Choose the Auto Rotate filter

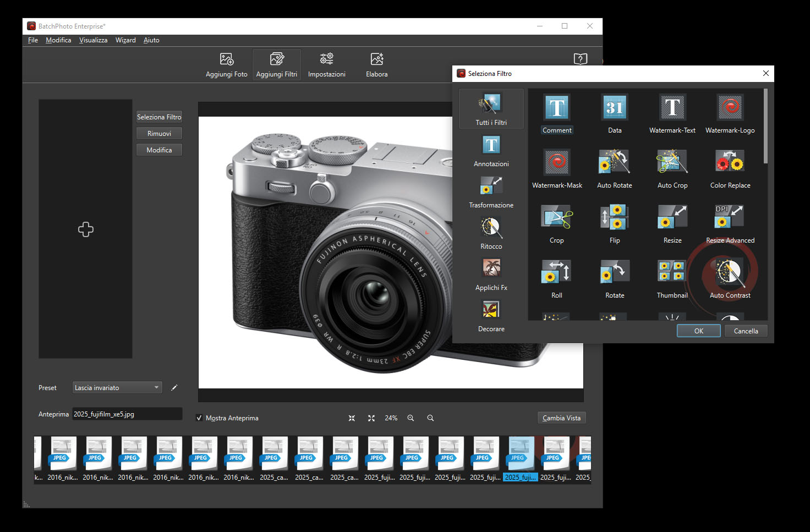[614, 163]
